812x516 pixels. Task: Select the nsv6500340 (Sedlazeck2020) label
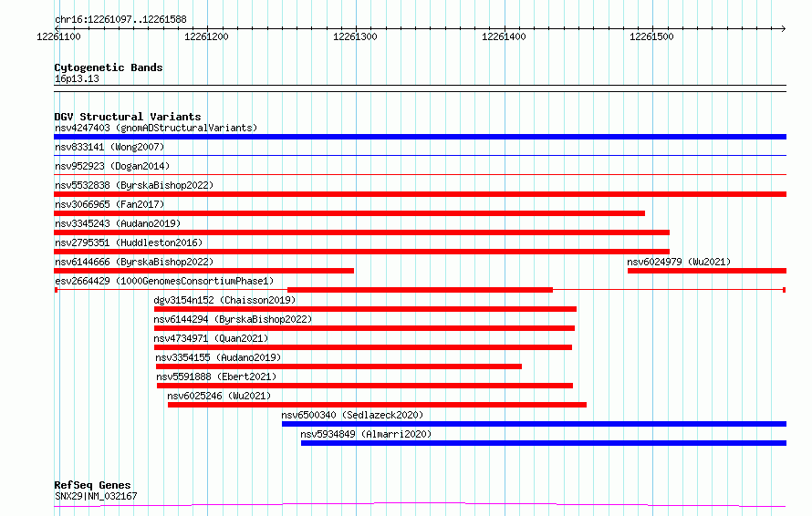coord(352,415)
